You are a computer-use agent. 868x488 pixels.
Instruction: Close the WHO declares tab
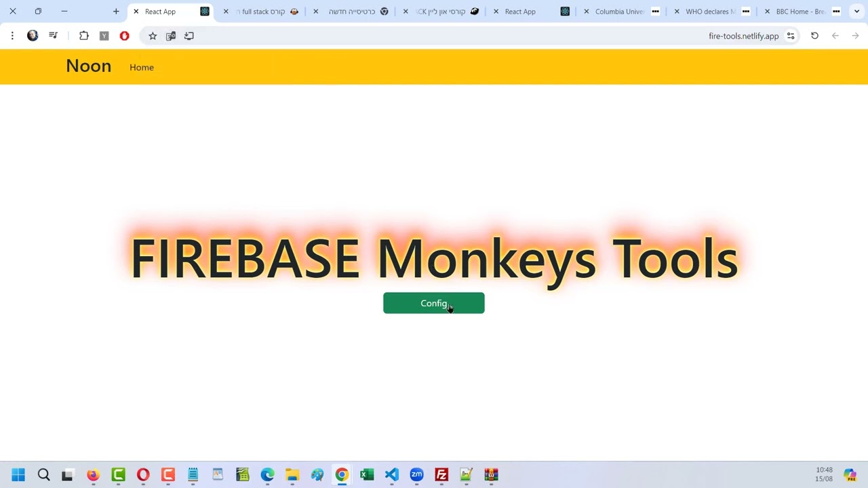point(677,12)
